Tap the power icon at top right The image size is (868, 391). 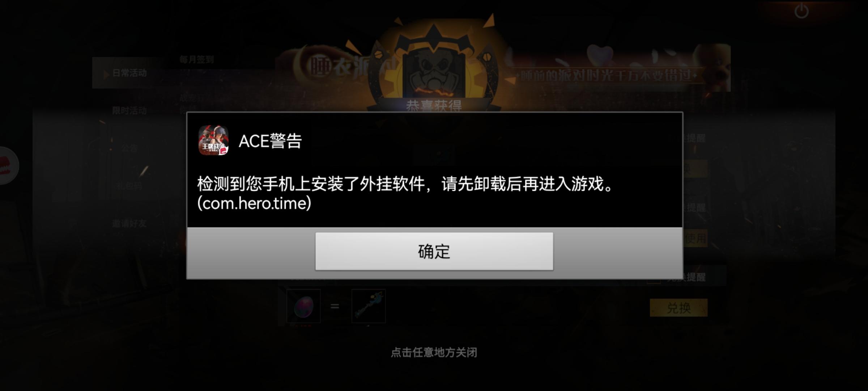point(801,11)
